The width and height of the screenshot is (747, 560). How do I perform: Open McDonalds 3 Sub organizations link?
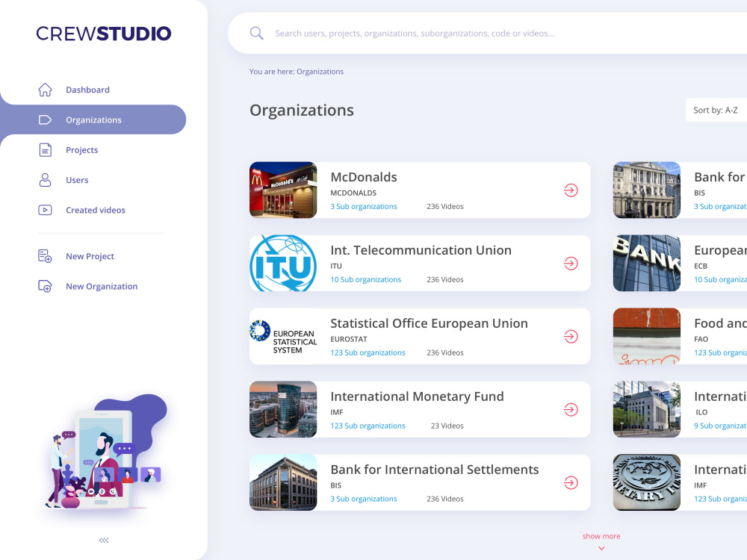point(364,206)
